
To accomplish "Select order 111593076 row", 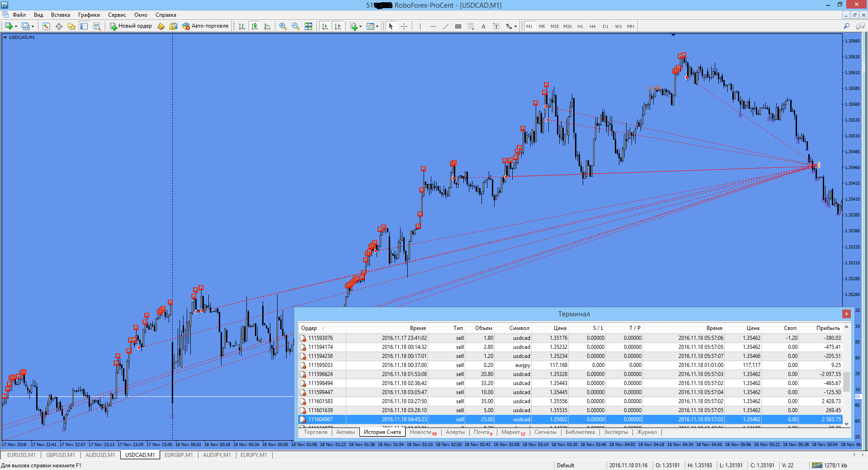I will click(x=571, y=338).
